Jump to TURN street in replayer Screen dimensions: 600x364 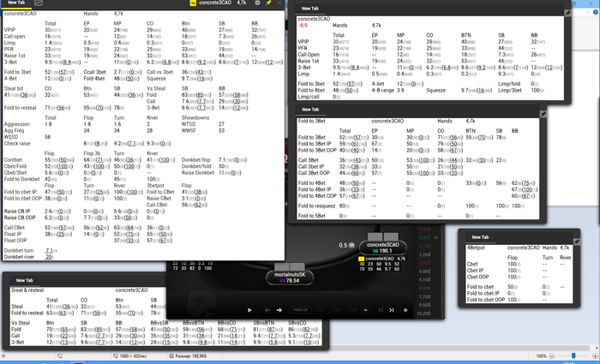(x=336, y=310)
